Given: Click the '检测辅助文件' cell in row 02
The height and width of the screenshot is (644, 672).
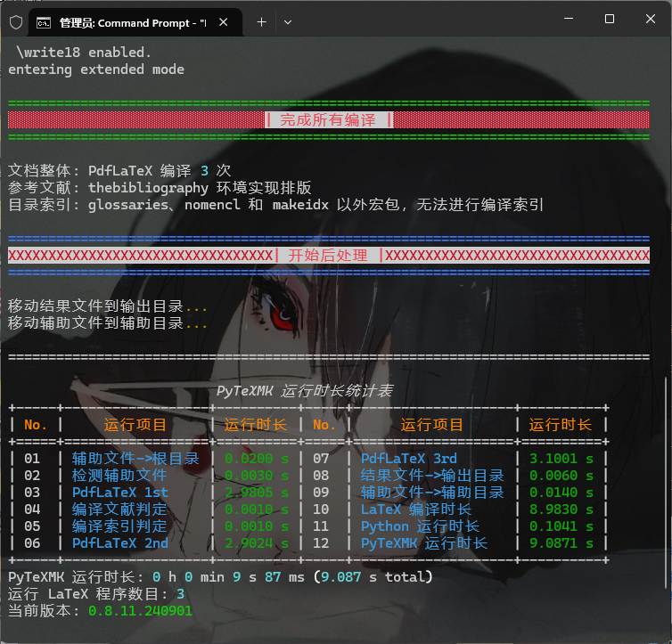Looking at the screenshot, I should (x=119, y=476).
